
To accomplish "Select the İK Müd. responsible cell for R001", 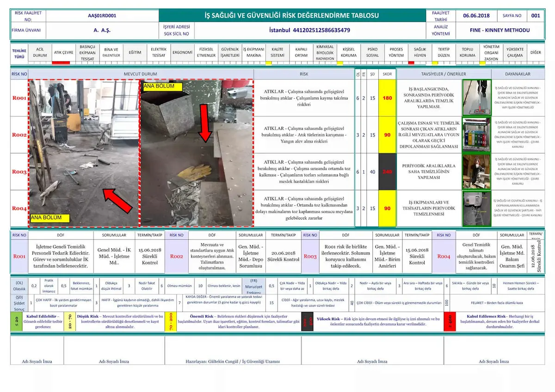I will [x=113, y=256].
